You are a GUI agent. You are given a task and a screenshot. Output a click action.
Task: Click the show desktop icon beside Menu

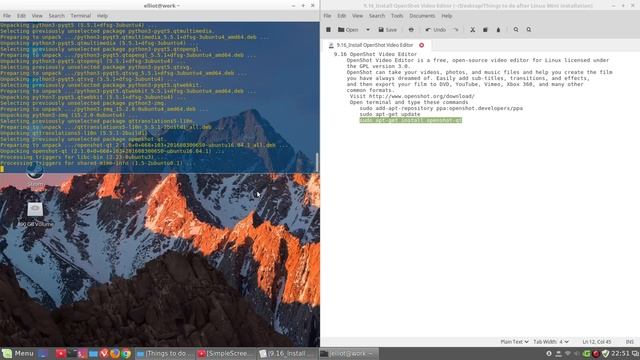[43, 353]
